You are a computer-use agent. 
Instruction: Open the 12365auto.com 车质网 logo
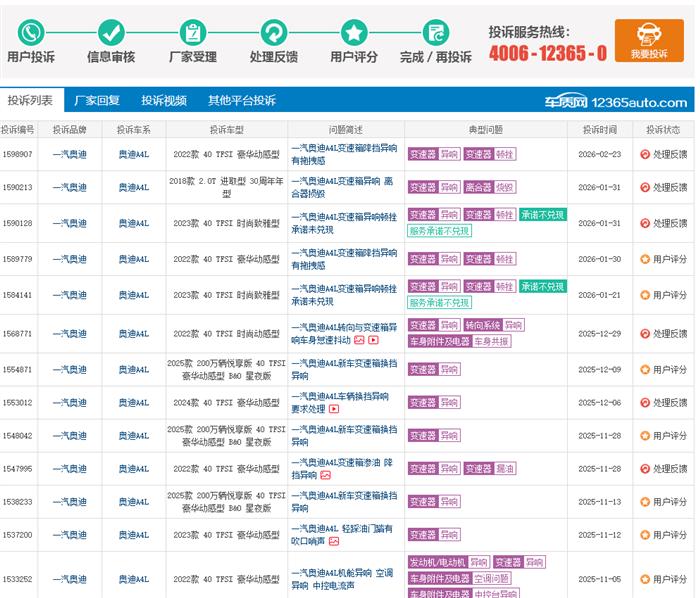pos(616,102)
